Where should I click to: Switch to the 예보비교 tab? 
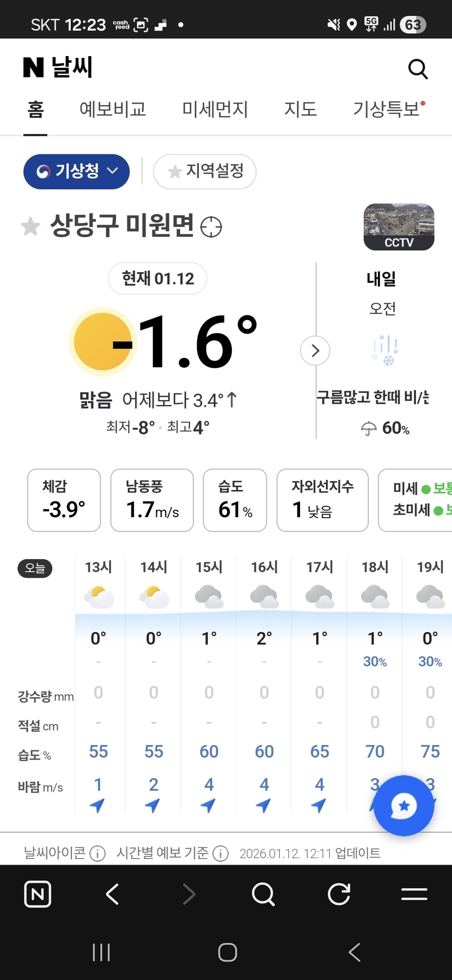[x=113, y=110]
